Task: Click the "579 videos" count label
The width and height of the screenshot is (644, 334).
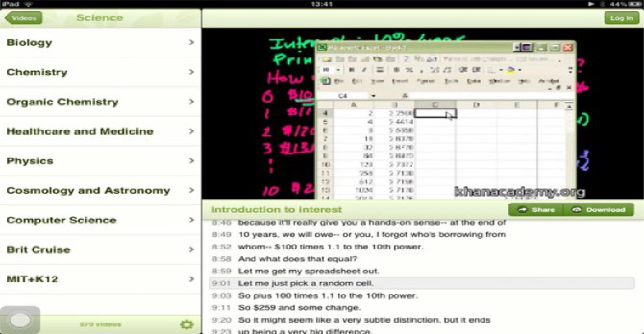Action: [x=100, y=324]
